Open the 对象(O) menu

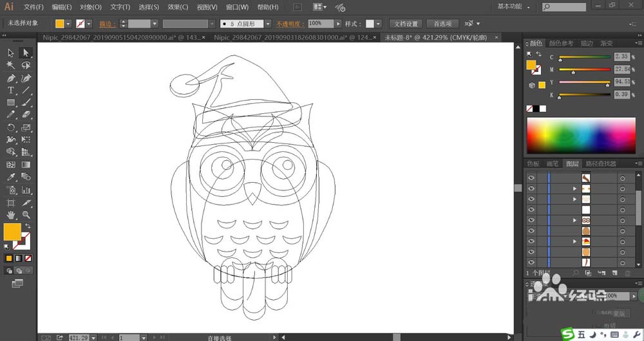pyautogui.click(x=91, y=7)
